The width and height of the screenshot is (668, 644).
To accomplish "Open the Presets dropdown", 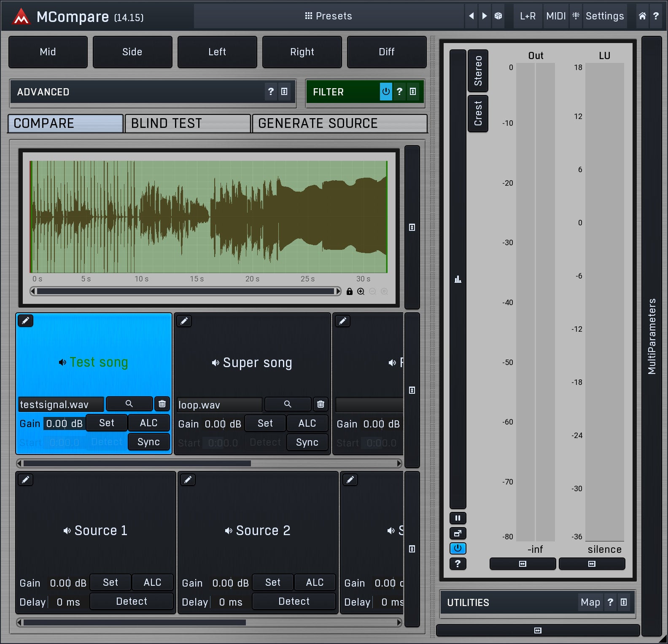I will pyautogui.click(x=329, y=16).
